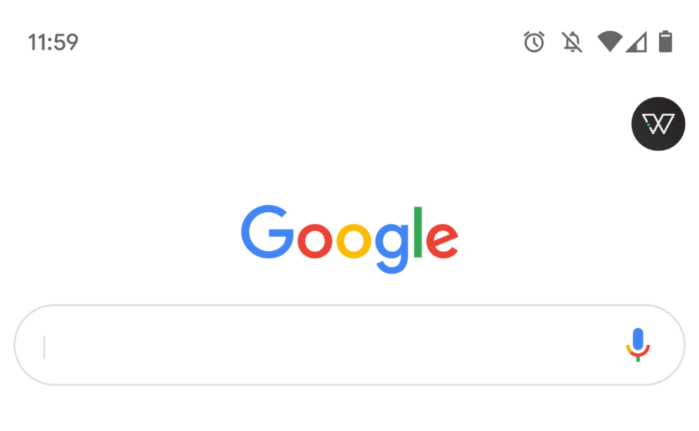Click the first red o in logo
Screen dimensions: 699x431
(315, 241)
